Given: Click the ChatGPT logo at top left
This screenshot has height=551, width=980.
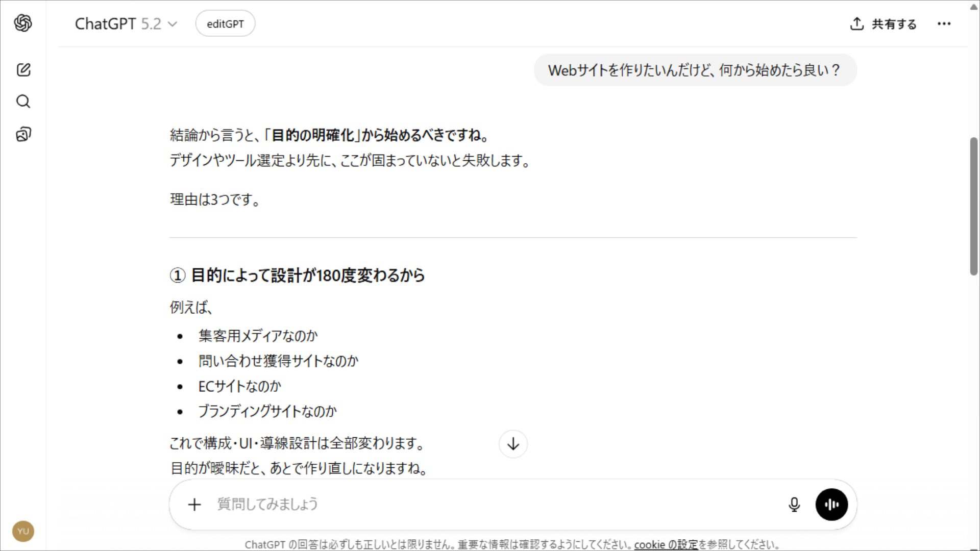Looking at the screenshot, I should point(23,23).
